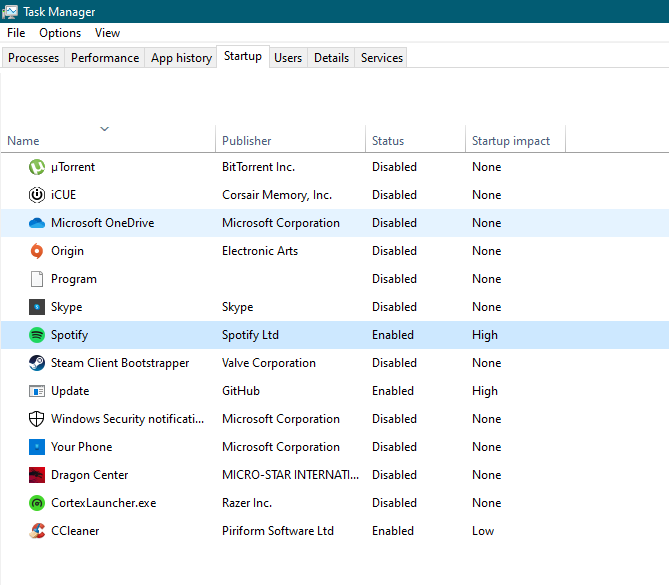The image size is (669, 585).
Task: Select the iCUE name text
Action: click(64, 195)
